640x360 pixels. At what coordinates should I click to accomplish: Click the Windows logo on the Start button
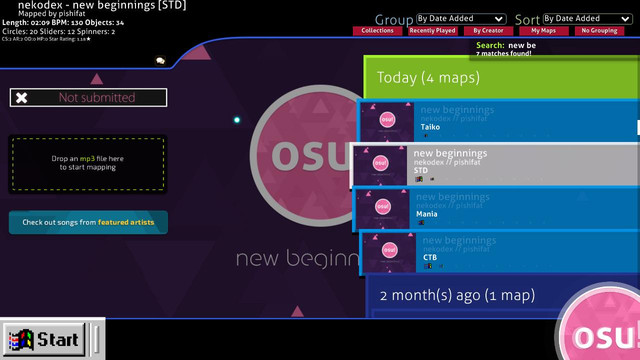point(21,340)
